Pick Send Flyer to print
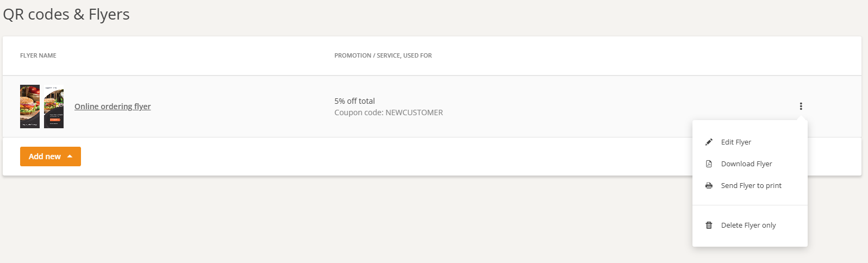The image size is (868, 263). click(751, 185)
